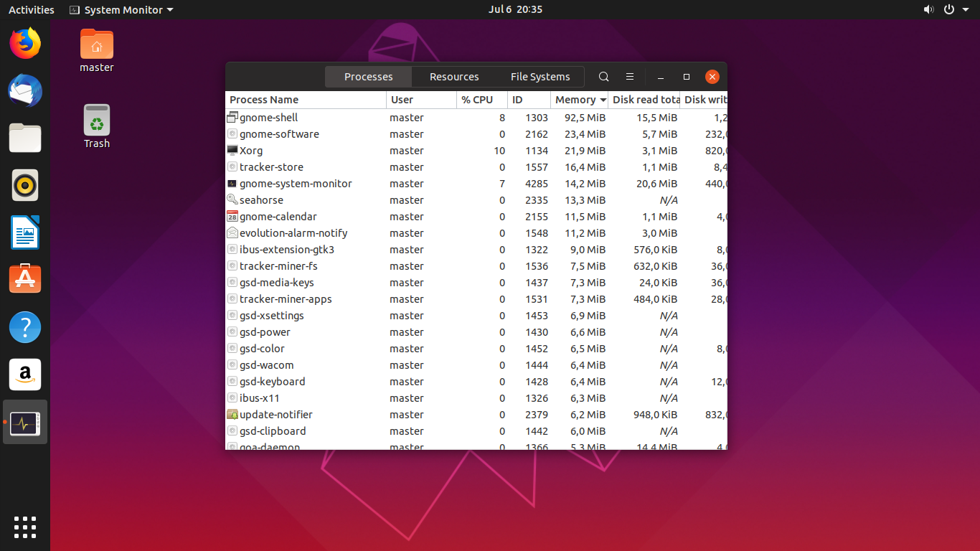This screenshot has width=980, height=551.
Task: Click the seahorse keys icon
Action: coord(232,200)
